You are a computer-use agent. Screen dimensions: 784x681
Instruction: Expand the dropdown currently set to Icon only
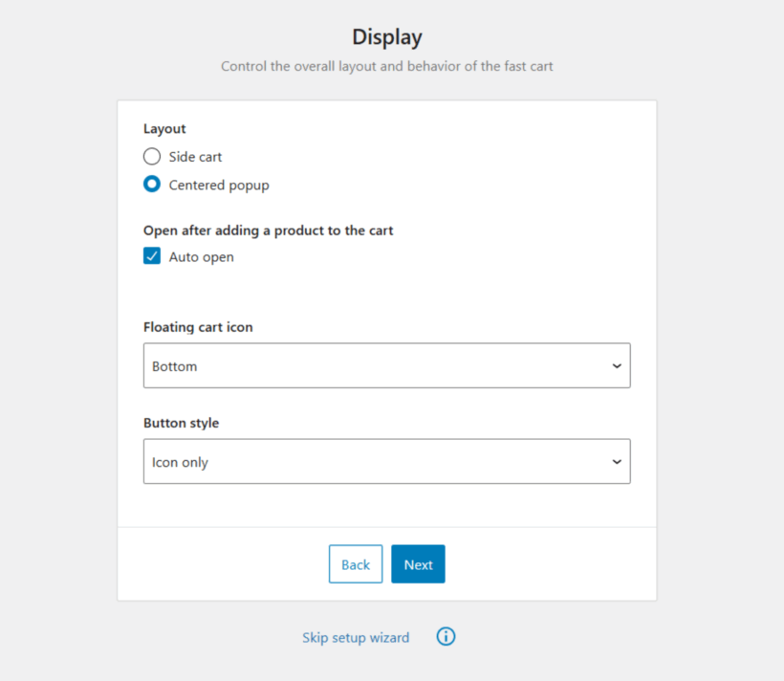click(386, 461)
